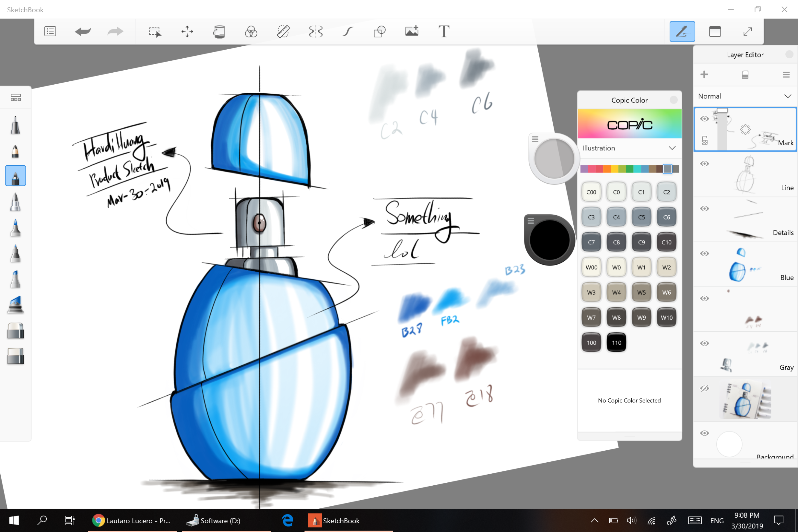798x532 pixels.
Task: Toggle visibility of the brown swatches layer
Action: pos(704,298)
